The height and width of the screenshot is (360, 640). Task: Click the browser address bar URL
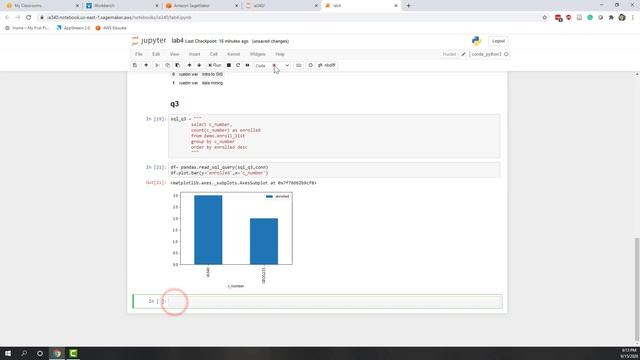[119, 18]
